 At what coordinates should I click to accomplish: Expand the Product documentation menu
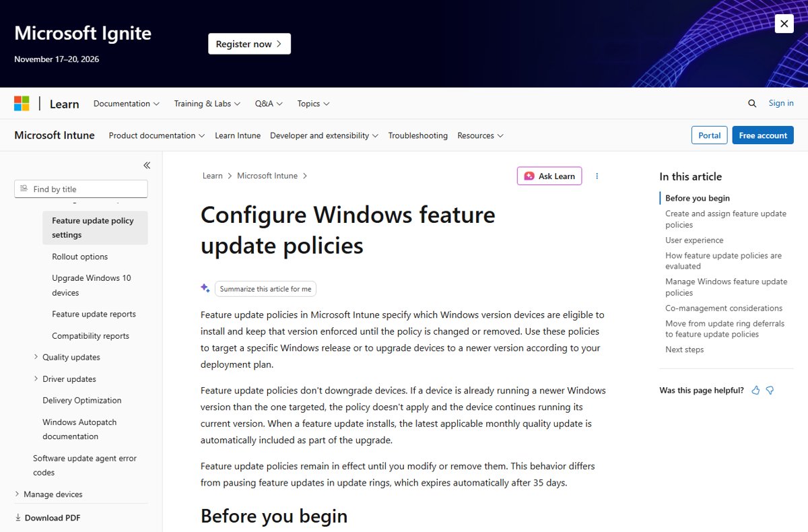(157, 135)
